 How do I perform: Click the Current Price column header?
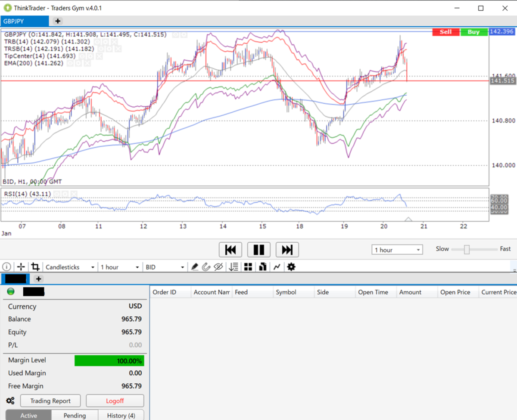coord(498,292)
